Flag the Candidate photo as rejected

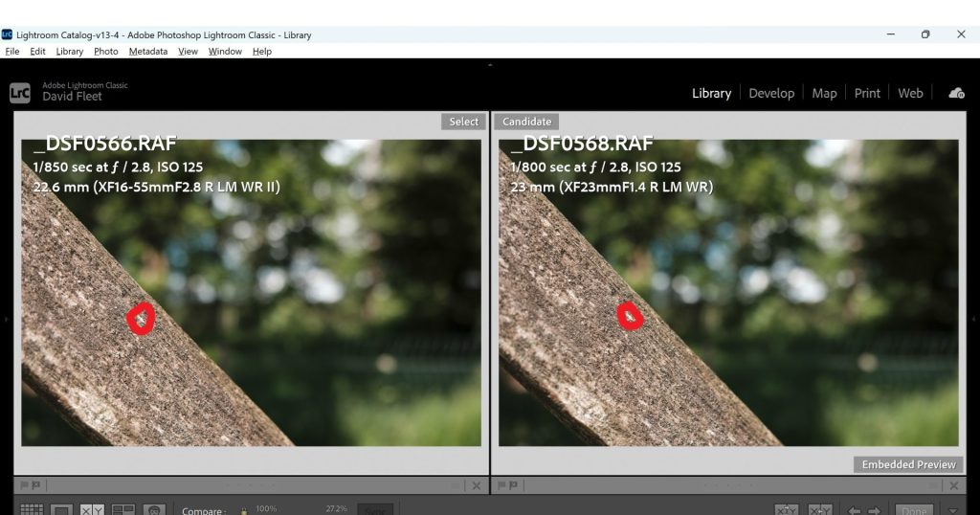(513, 485)
